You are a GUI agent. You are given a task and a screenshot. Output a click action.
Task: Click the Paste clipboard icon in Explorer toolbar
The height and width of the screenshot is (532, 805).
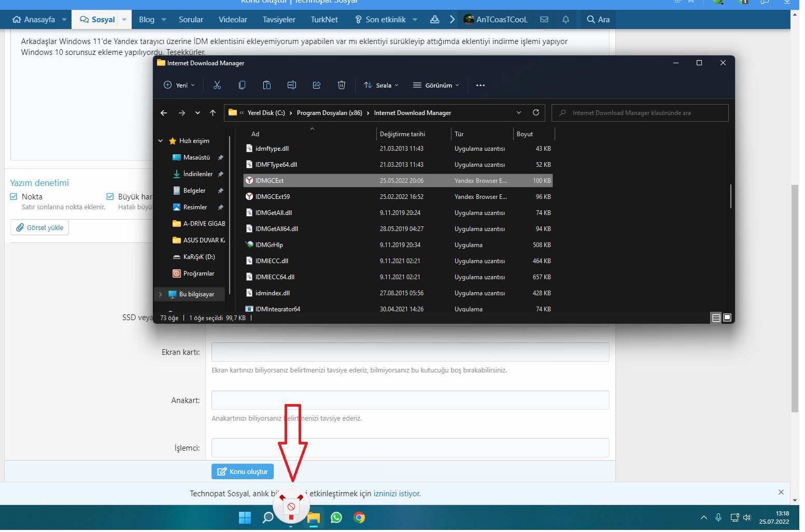click(x=267, y=85)
